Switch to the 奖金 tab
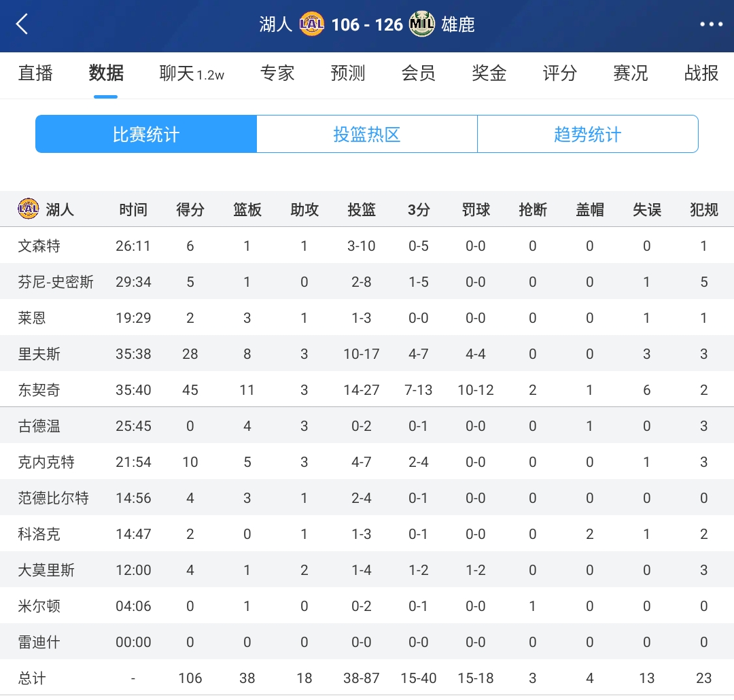This screenshot has width=734, height=700. 489,73
